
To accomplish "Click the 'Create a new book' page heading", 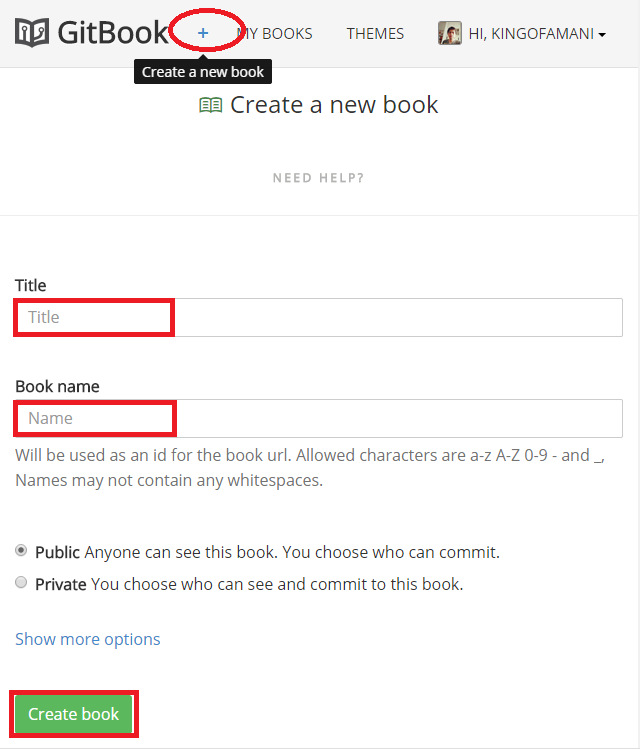I will pos(334,104).
